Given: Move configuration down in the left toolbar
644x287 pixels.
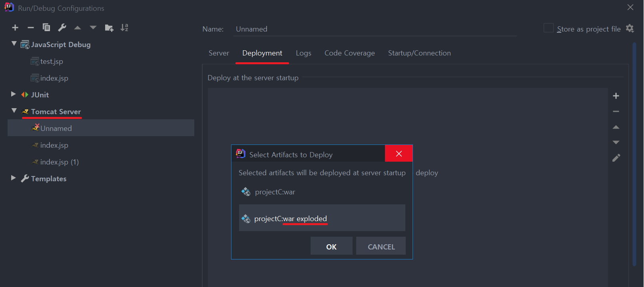Looking at the screenshot, I should click(93, 28).
